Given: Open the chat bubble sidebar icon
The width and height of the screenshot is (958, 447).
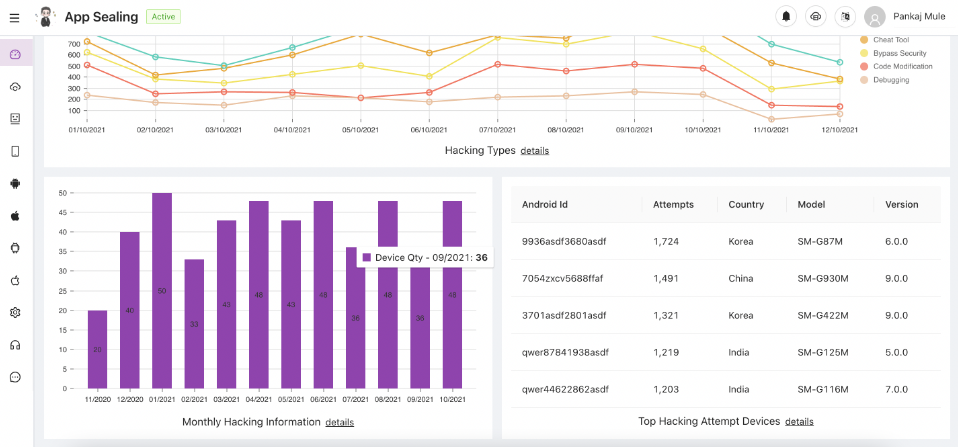Looking at the screenshot, I should coord(15,377).
